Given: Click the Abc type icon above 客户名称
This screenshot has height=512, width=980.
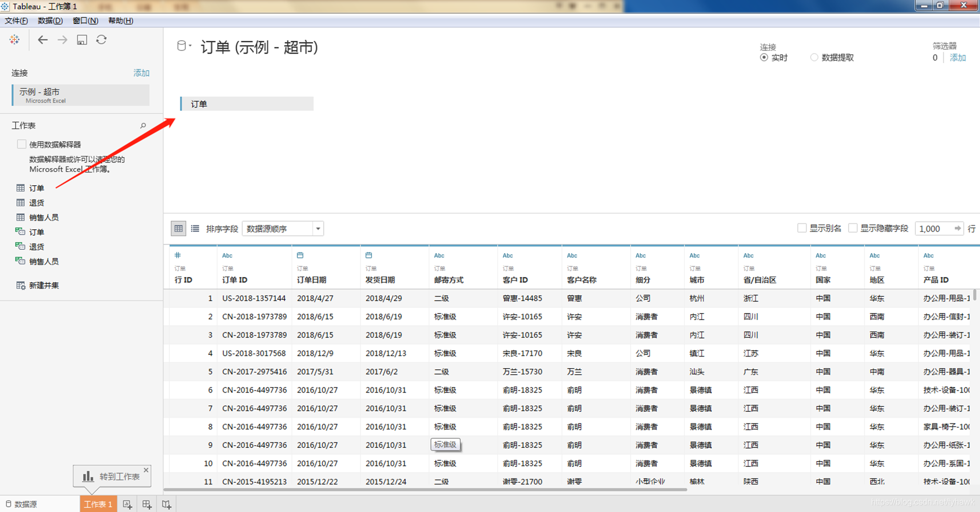Looking at the screenshot, I should click(572, 256).
